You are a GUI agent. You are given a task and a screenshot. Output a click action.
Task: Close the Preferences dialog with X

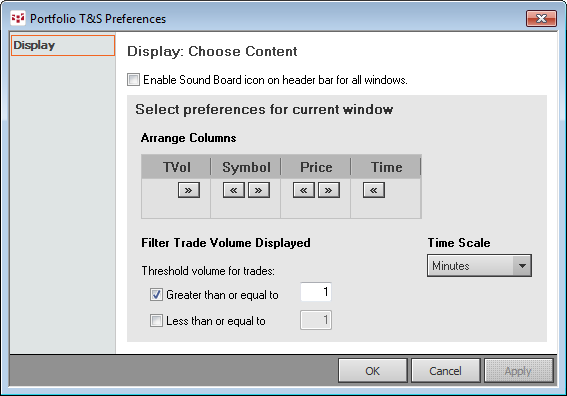[541, 18]
